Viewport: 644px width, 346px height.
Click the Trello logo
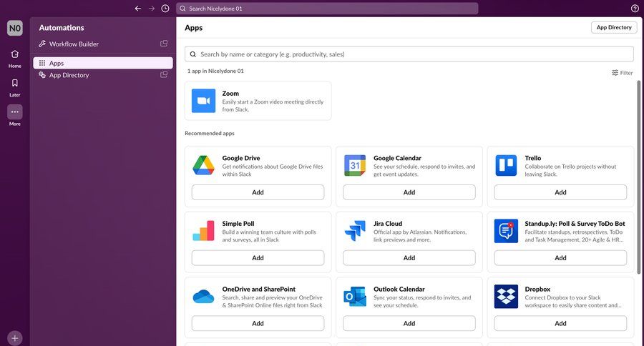506,165
